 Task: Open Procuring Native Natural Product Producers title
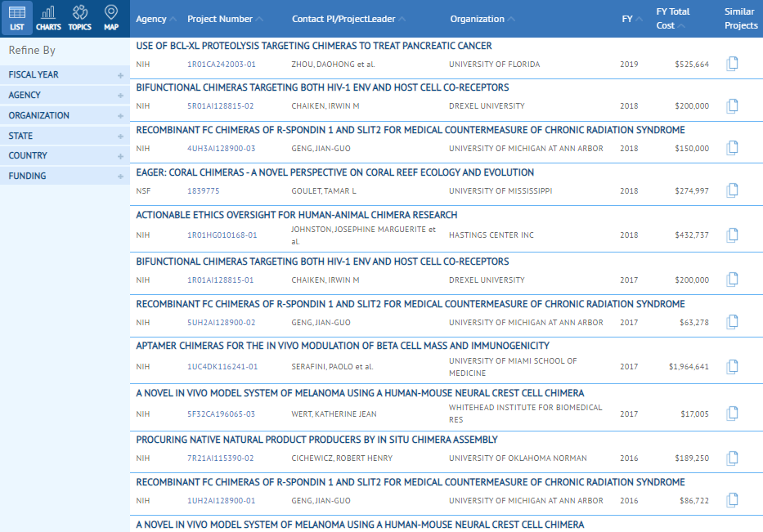(x=316, y=440)
